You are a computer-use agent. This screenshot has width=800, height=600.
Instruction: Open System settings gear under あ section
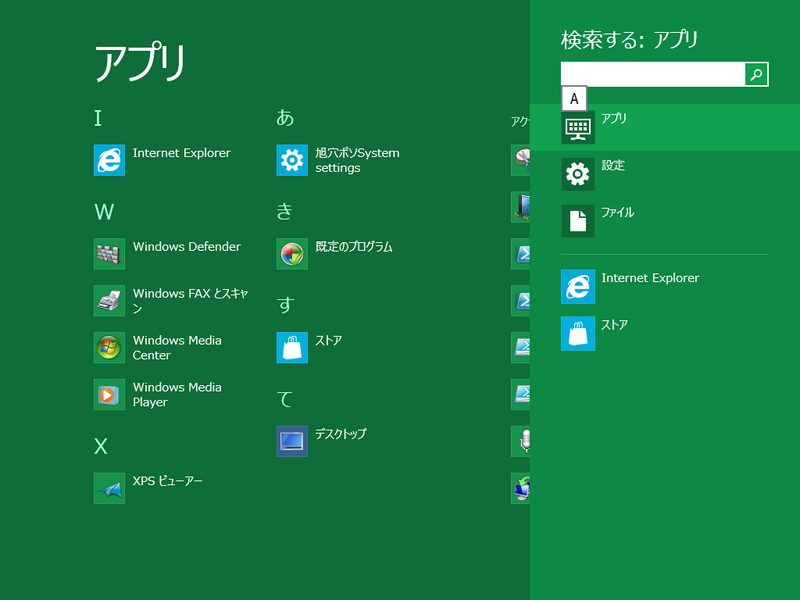(x=292, y=160)
